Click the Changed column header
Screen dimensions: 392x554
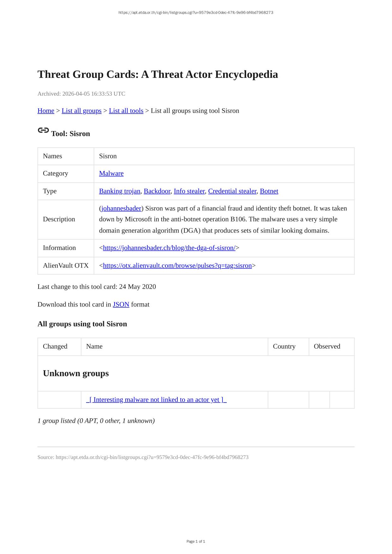55,346
